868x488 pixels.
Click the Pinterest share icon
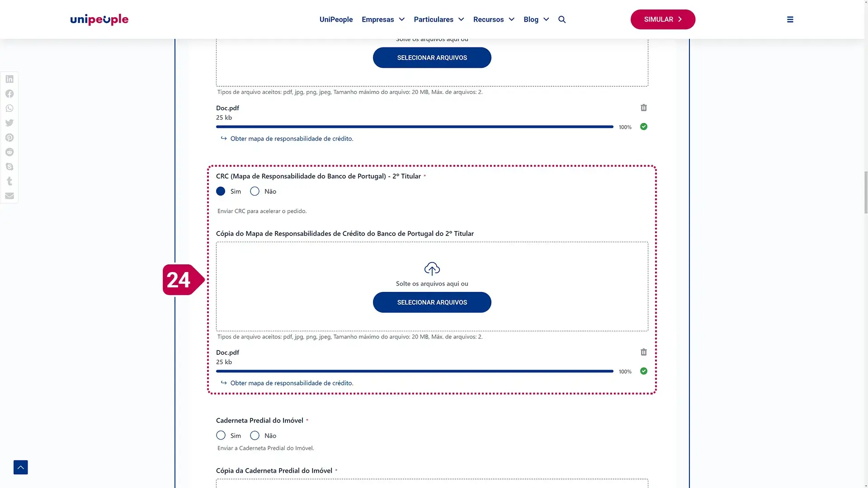pyautogui.click(x=9, y=137)
